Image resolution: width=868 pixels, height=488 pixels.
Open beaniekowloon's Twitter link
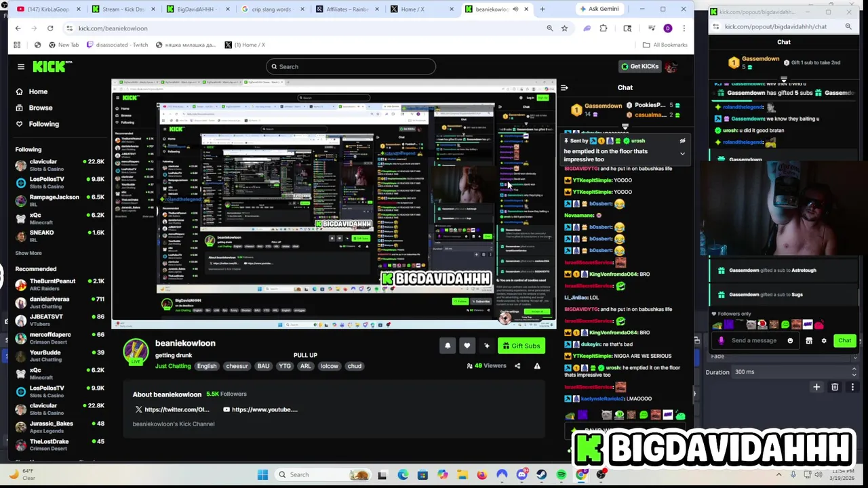(x=172, y=409)
